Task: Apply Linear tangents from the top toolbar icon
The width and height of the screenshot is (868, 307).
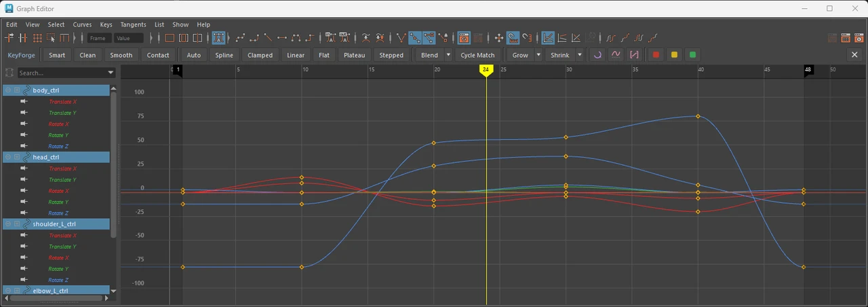Action: (268, 38)
